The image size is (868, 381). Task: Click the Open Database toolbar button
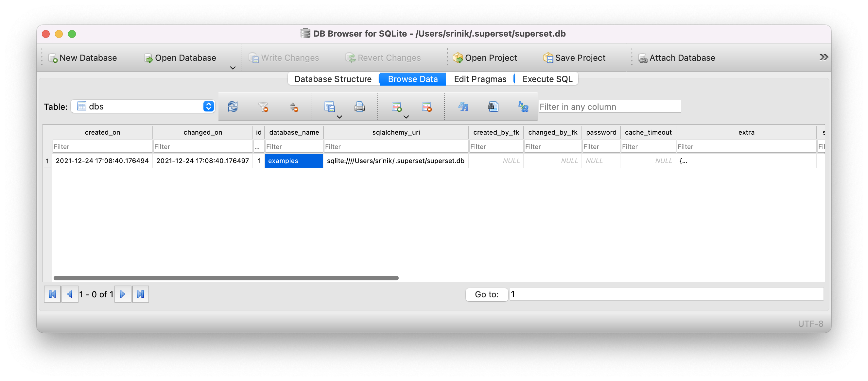click(180, 58)
